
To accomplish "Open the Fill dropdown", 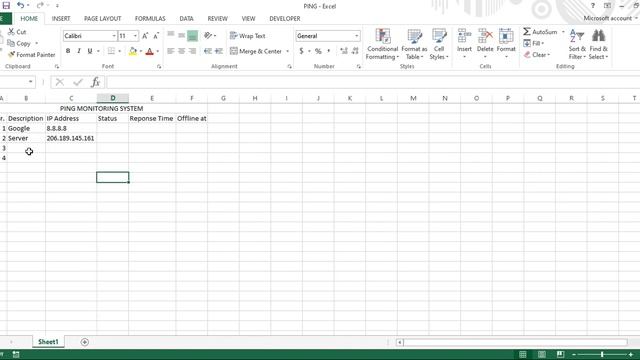I will (x=534, y=43).
